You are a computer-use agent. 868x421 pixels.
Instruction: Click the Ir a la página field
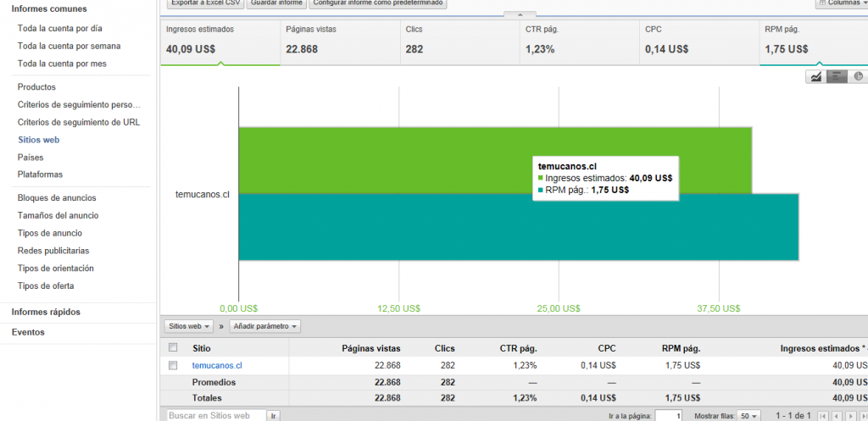(670, 415)
